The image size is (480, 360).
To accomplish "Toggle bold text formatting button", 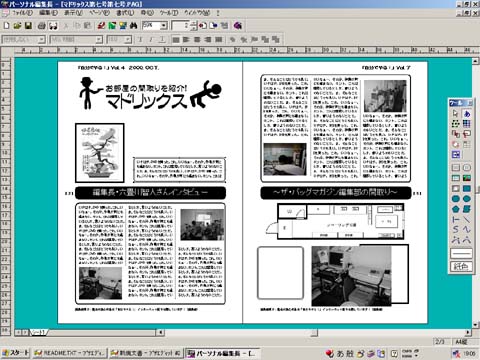I will [140, 40].
